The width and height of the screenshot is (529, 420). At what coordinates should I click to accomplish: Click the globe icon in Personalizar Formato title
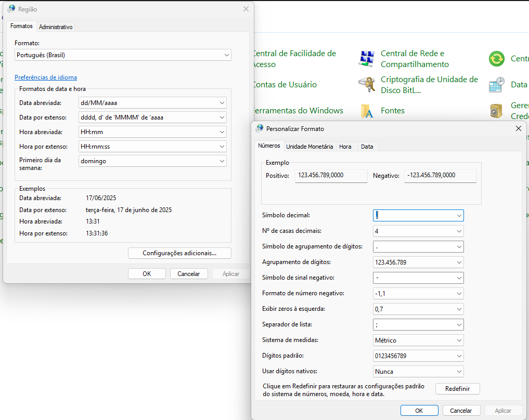coord(260,128)
